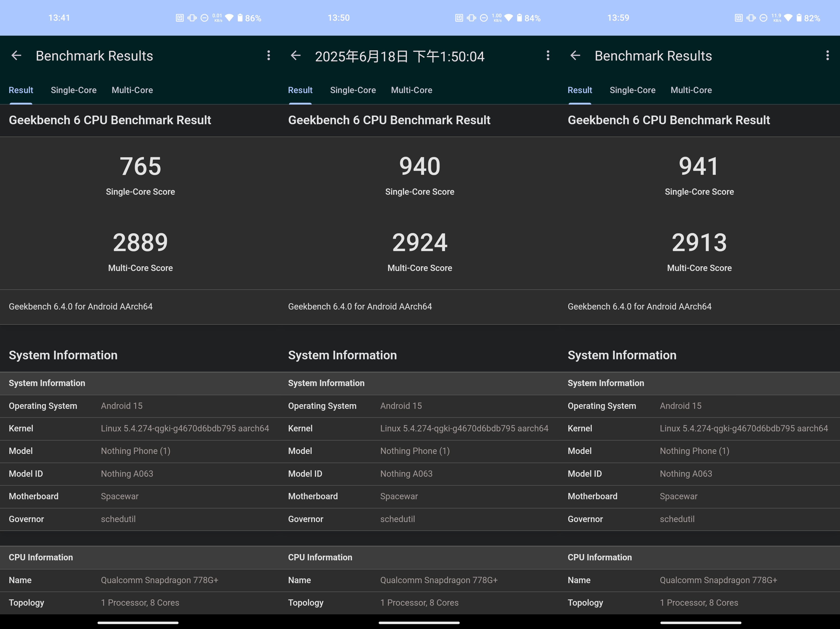Viewport: 840px width, 629px height.
Task: Tap the 765 Single-Core Score
Action: click(x=140, y=166)
